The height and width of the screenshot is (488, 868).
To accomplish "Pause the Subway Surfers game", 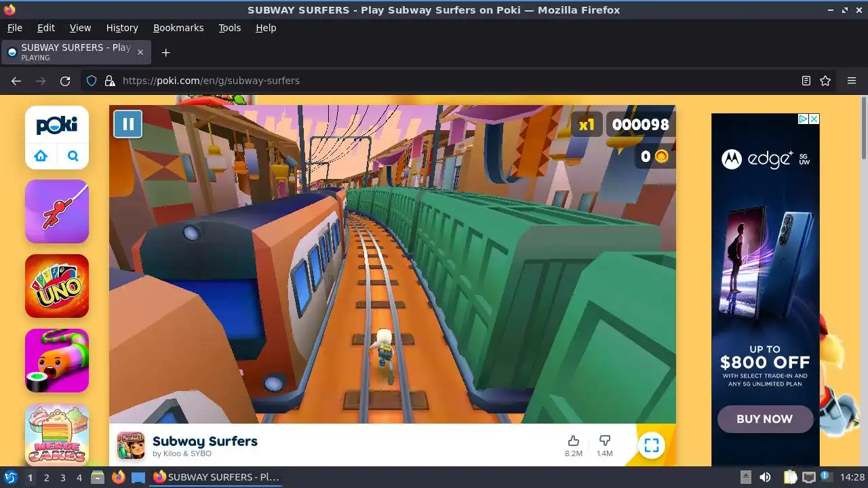I will (127, 124).
